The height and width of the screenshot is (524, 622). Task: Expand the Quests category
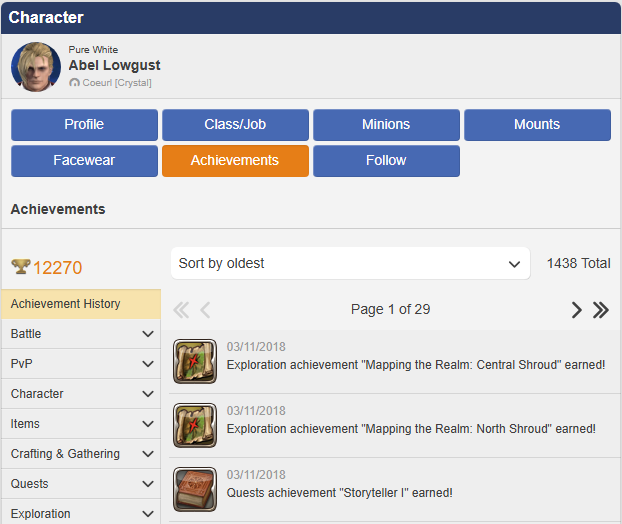click(x=81, y=484)
